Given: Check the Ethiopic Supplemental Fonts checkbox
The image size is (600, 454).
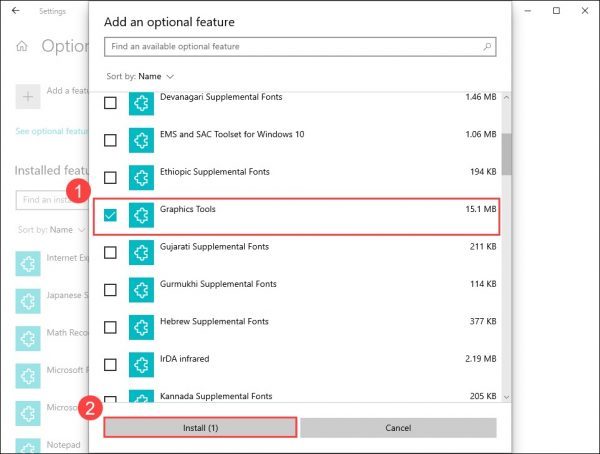Looking at the screenshot, I should (x=110, y=178).
